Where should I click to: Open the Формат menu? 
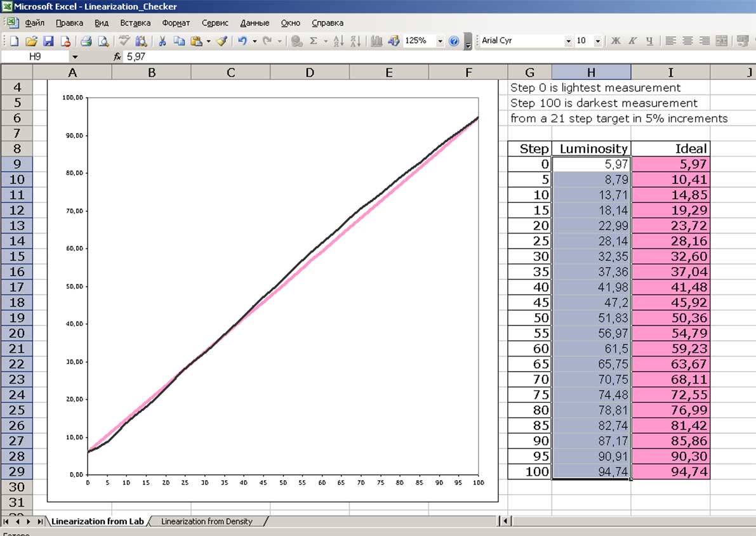(176, 23)
